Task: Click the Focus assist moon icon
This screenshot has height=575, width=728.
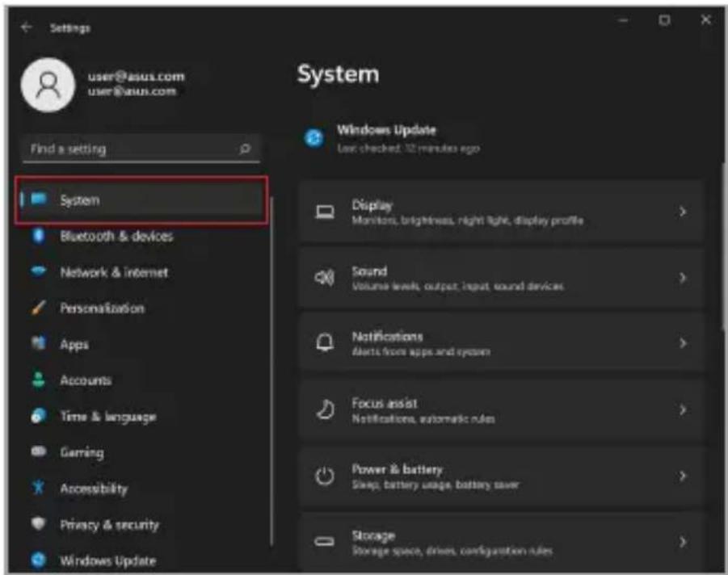Action: coord(325,409)
